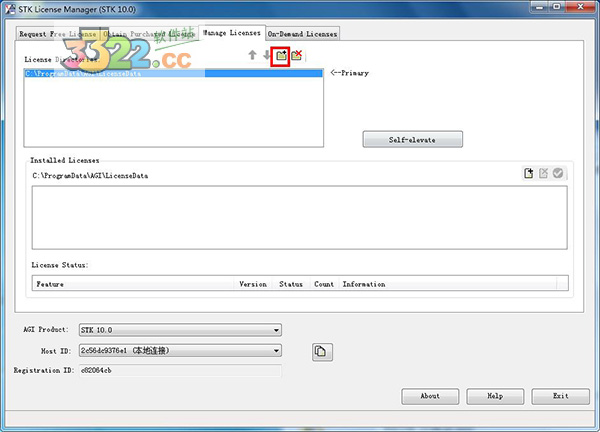Image resolution: width=600 pixels, height=432 pixels.
Task: Click the Exit button
Action: click(561, 395)
